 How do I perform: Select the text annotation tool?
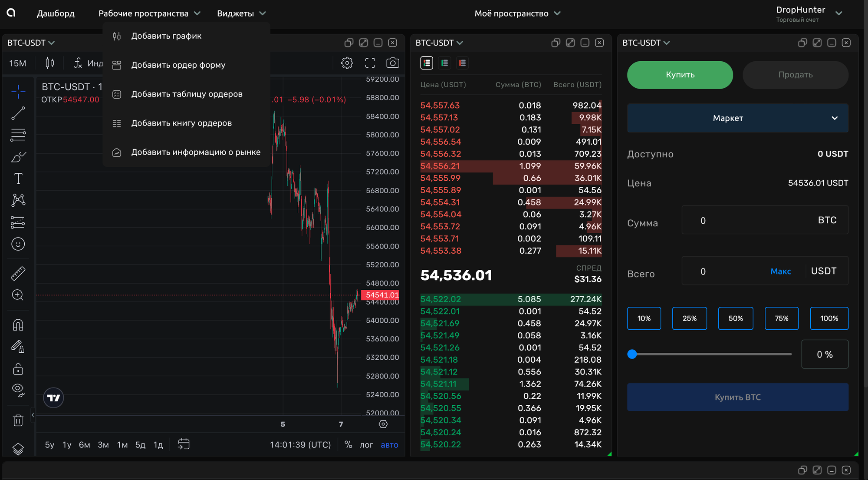click(x=18, y=179)
